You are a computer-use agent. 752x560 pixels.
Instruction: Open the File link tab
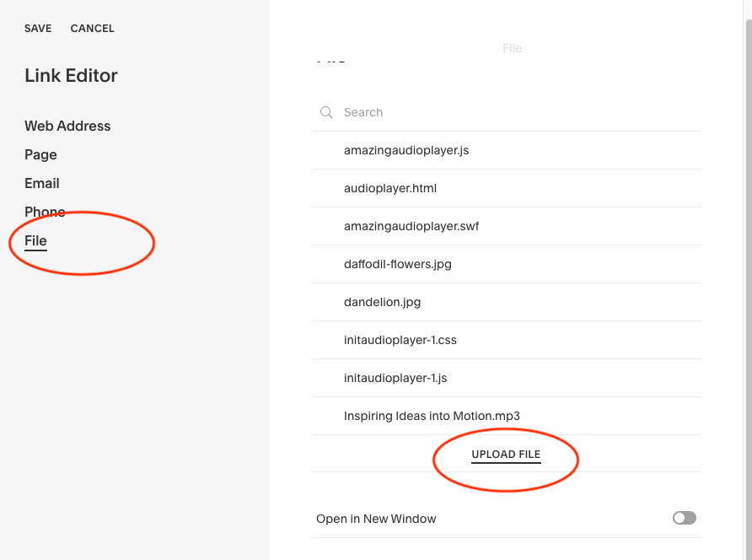click(x=35, y=240)
